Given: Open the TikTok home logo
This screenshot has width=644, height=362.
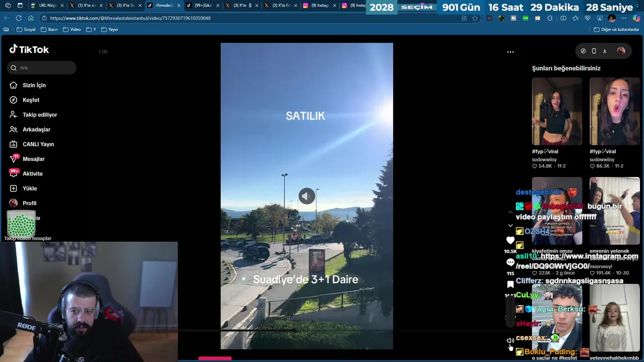Looking at the screenshot, I should tap(29, 49).
